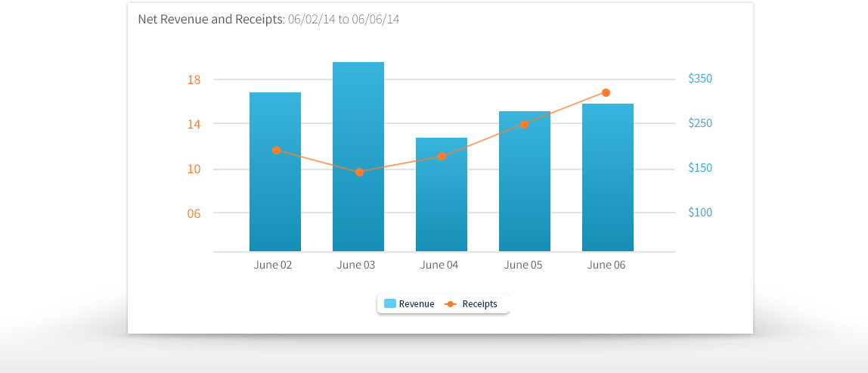868x373 pixels.
Task: Select the June 04 receipts data point
Action: 442,156
